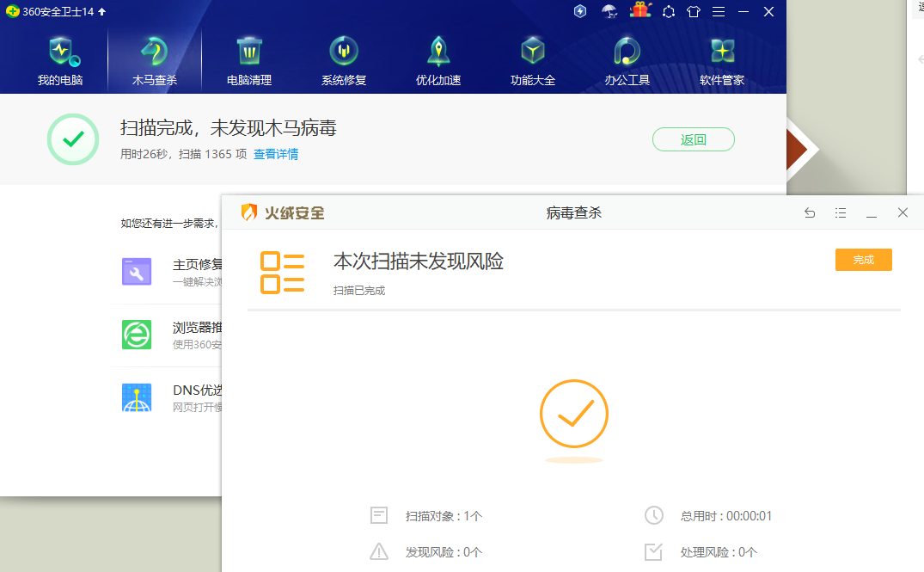
Task: Close the 火绒安全 病毒查杀 window
Action: point(903,212)
